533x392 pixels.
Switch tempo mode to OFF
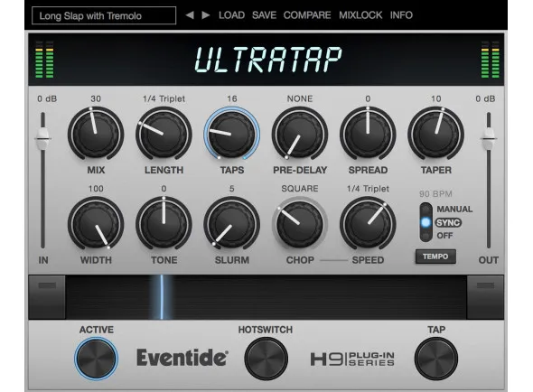(x=444, y=236)
